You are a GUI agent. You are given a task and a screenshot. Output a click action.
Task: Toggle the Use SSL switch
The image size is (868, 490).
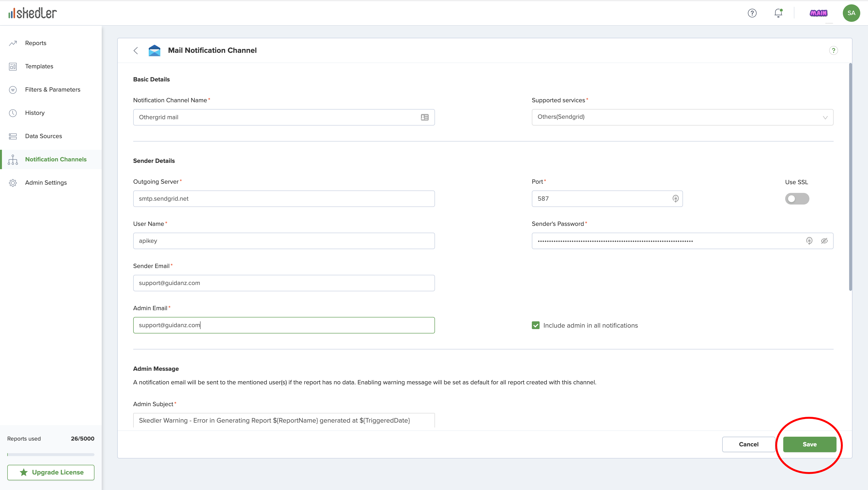click(x=797, y=199)
